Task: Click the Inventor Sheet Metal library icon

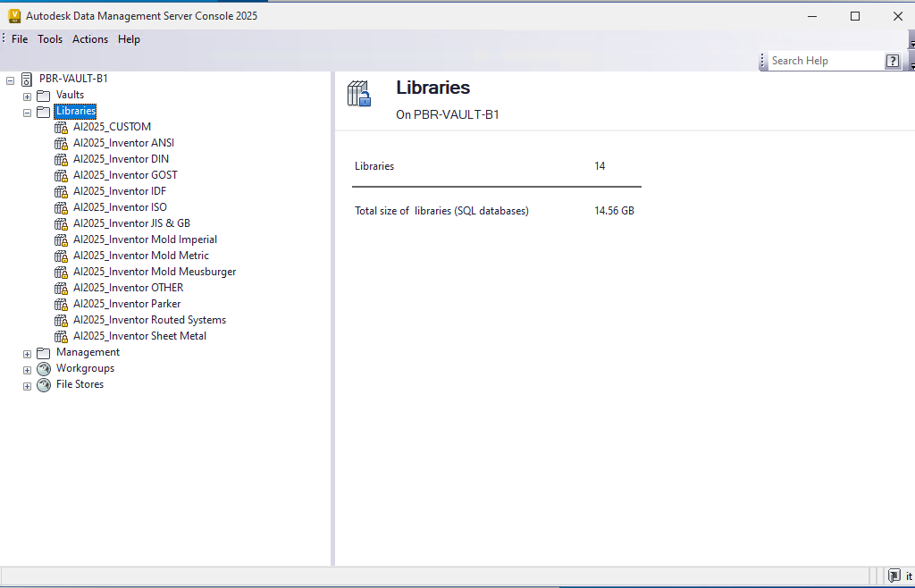Action: pos(62,337)
